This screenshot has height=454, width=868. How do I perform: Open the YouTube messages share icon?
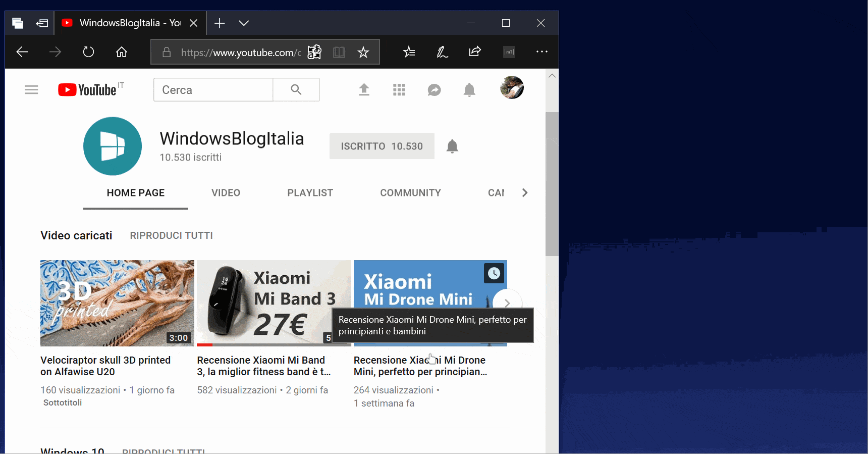coord(434,90)
